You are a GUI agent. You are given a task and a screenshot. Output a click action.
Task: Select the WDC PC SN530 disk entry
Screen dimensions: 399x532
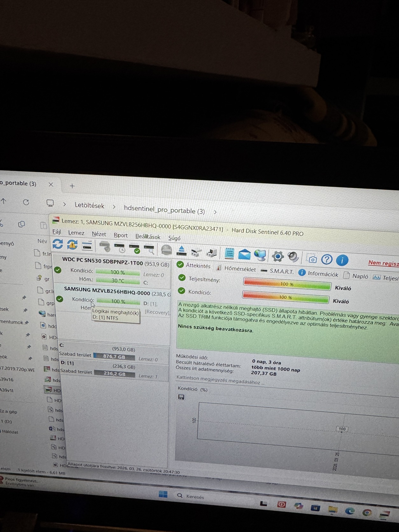[111, 270]
